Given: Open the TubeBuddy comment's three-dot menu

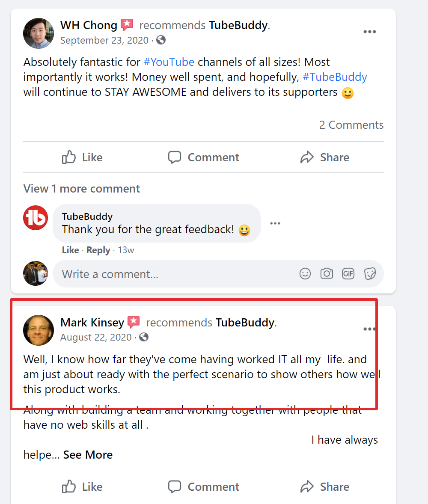Looking at the screenshot, I should (275, 223).
